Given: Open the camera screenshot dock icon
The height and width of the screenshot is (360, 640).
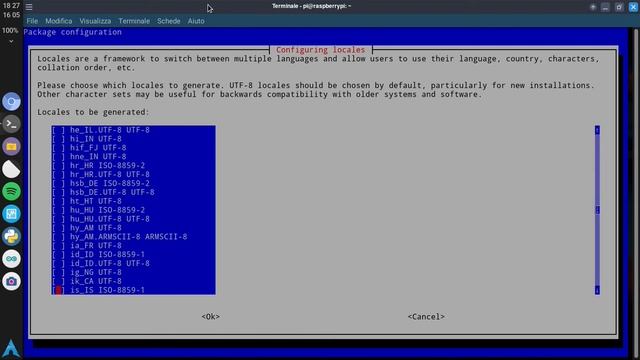Looking at the screenshot, I should [x=11, y=281].
